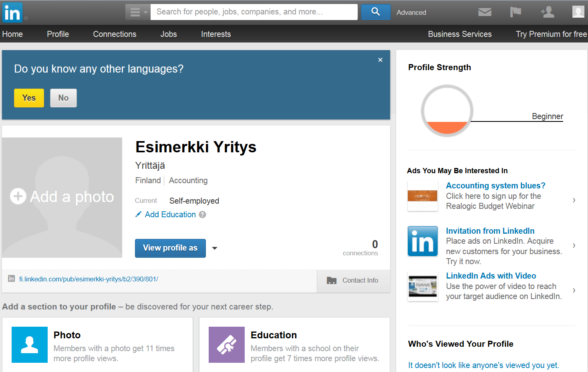
Task: Click the Accounting industry text
Action: (x=188, y=180)
